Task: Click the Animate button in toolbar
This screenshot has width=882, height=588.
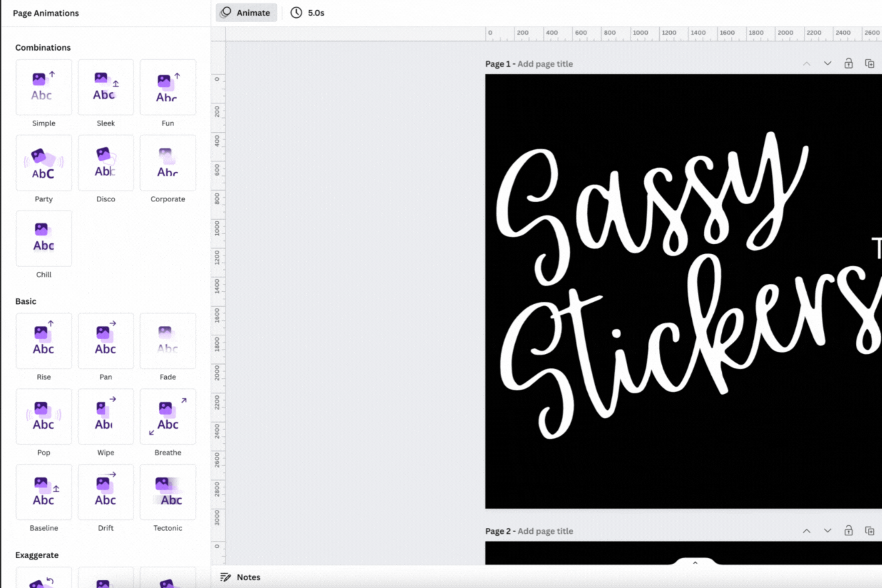Action: [x=246, y=13]
